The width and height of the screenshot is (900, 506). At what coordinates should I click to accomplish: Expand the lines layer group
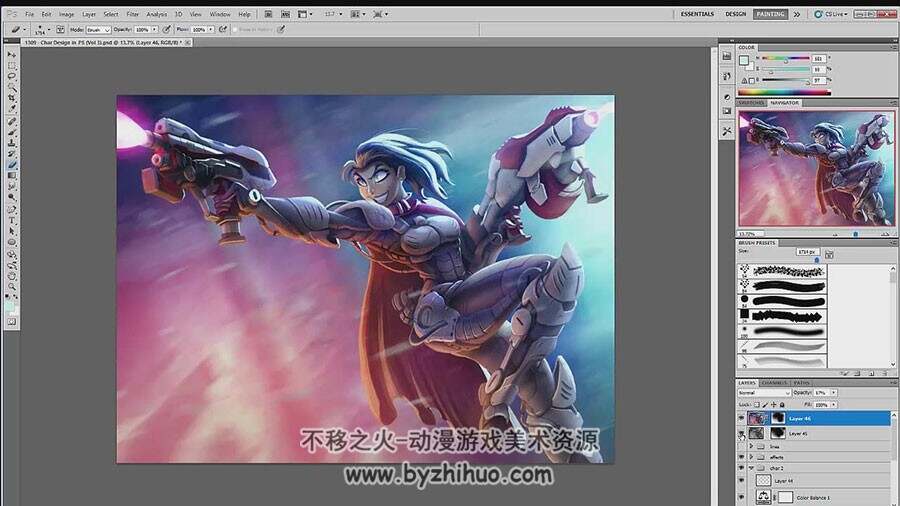click(751, 446)
